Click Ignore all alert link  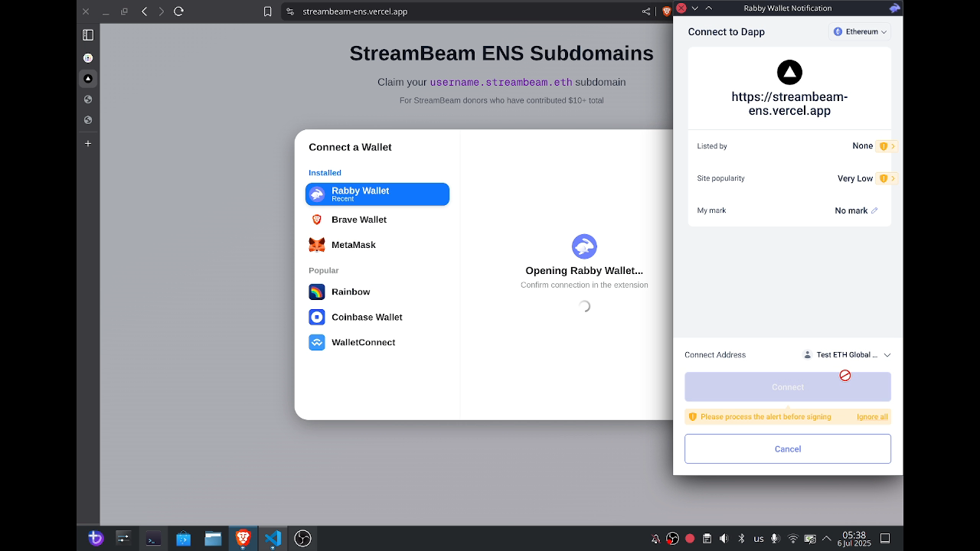(872, 417)
